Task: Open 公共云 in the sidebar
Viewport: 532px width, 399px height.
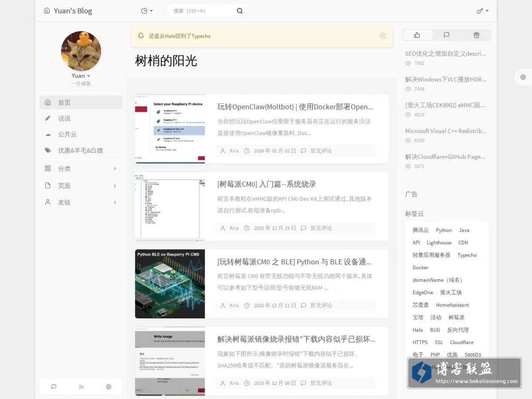Action: click(x=67, y=134)
